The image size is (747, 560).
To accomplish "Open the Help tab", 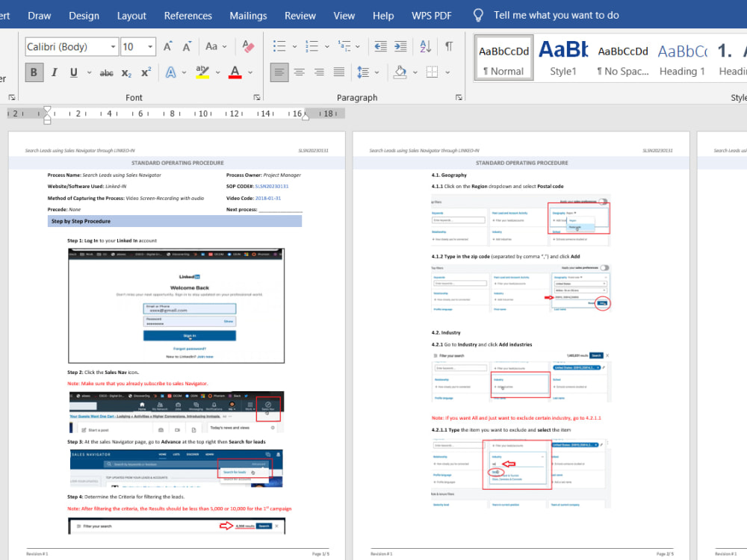I will click(x=383, y=15).
